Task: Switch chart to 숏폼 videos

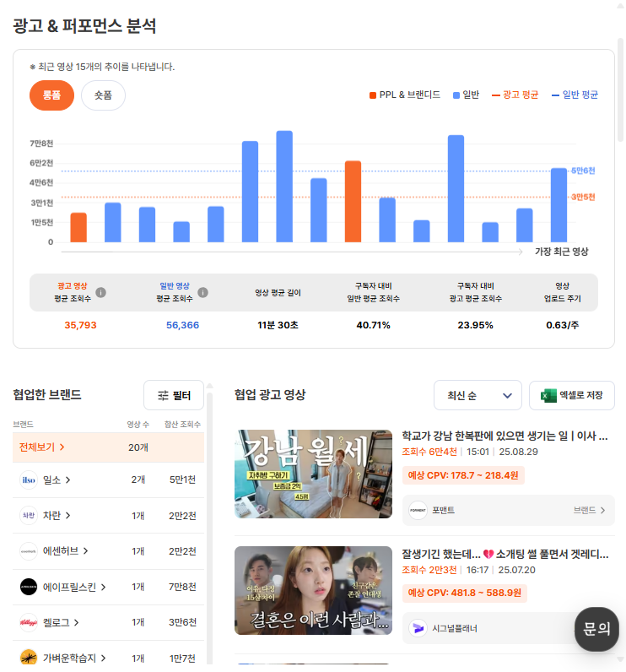Action: 103,95
